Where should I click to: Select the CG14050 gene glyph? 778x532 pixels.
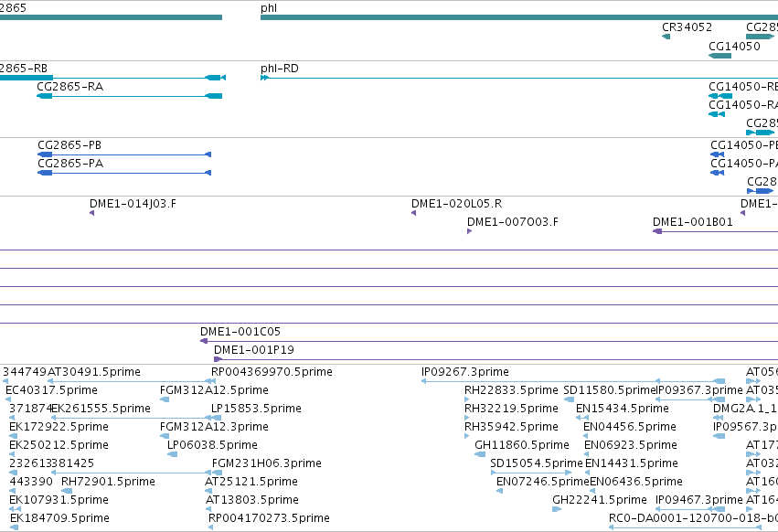tap(720, 55)
